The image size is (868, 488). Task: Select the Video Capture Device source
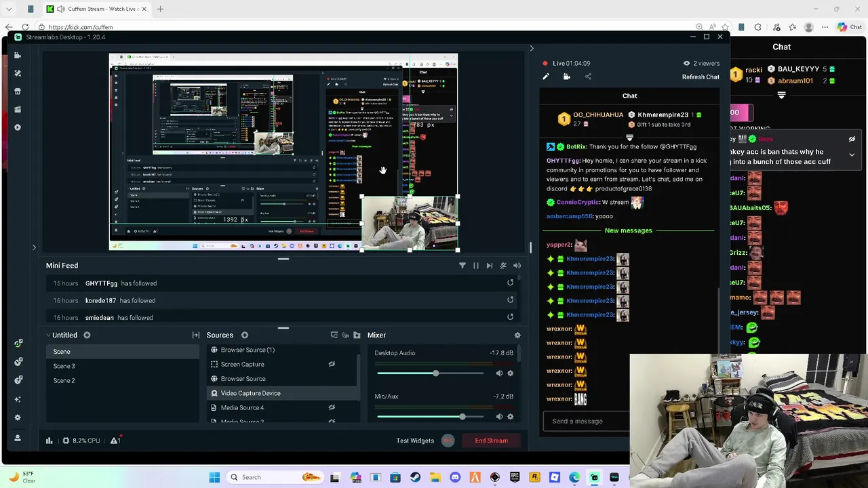281,393
